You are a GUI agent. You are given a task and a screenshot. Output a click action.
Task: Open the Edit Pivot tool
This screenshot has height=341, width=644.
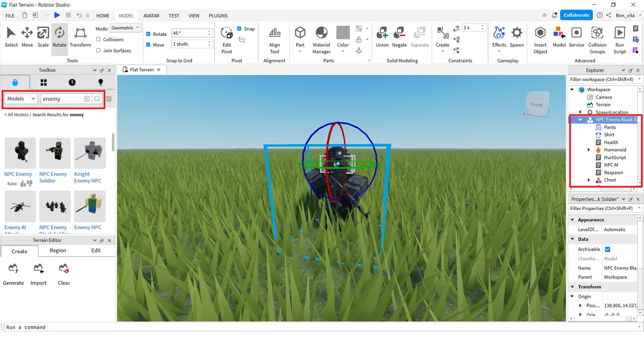[x=227, y=40]
